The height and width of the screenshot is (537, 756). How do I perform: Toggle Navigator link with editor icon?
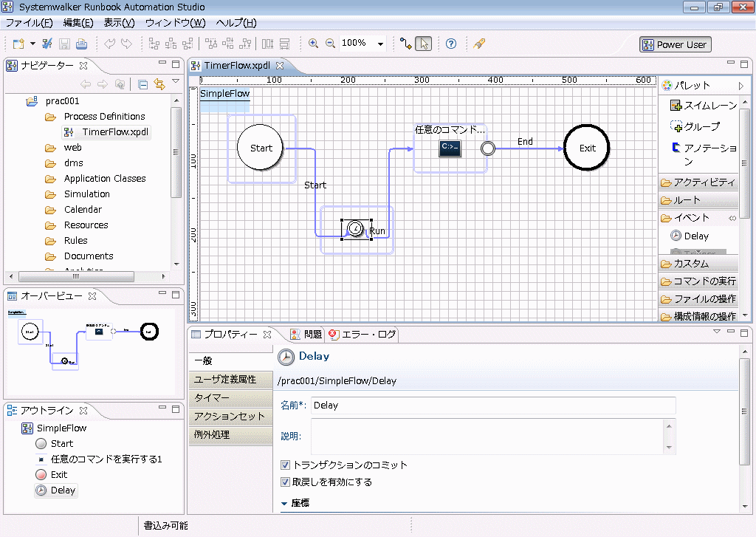click(159, 84)
